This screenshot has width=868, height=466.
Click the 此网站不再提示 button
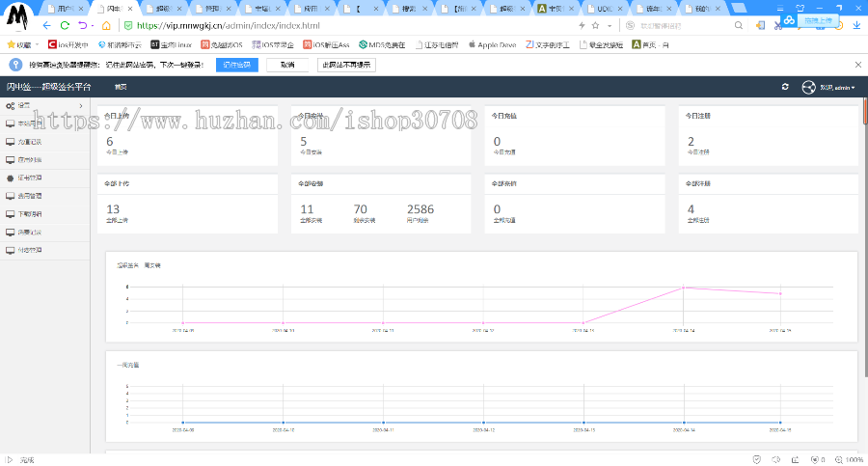point(346,65)
